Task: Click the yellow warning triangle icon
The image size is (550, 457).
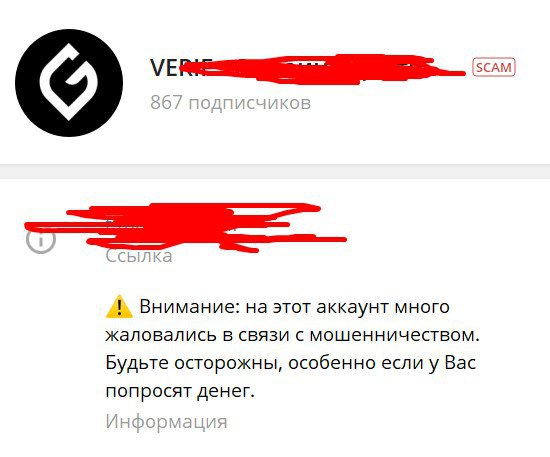Action: click(119, 307)
